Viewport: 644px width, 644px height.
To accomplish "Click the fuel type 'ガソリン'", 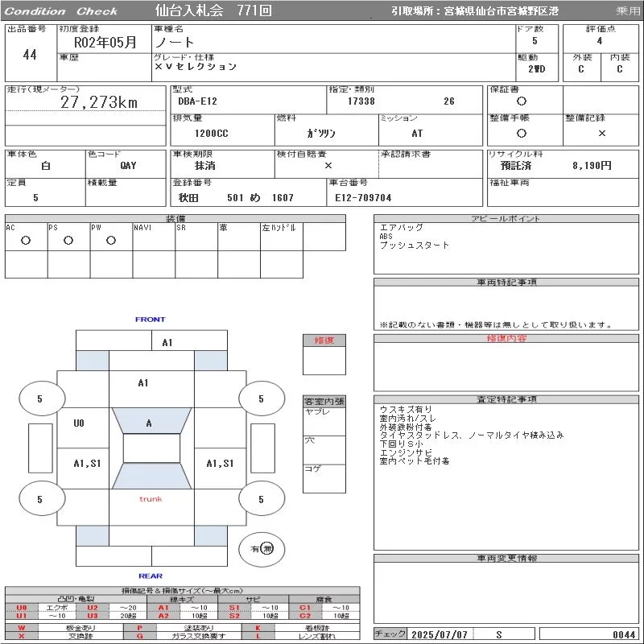I will 321,134.
